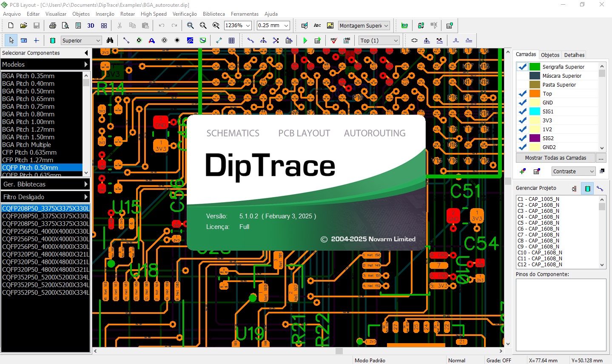Click the print document icon
The width and height of the screenshot is (612, 364).
[53, 25]
